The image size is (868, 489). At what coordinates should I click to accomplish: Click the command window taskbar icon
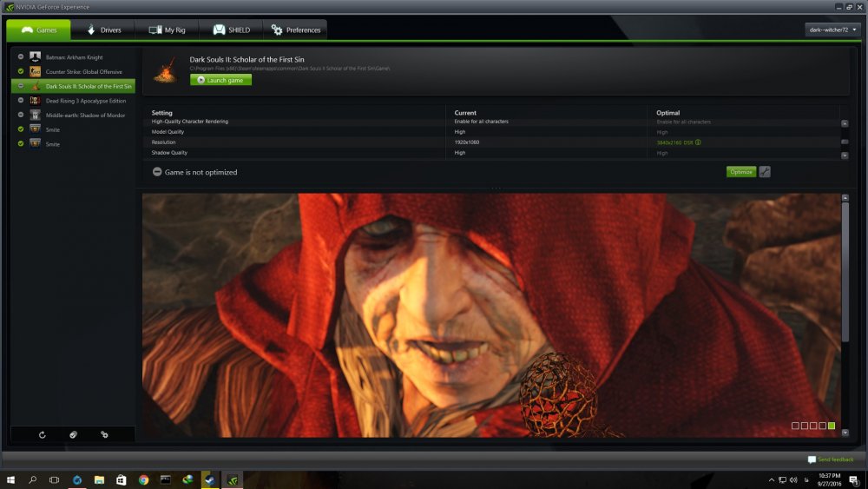pos(166,479)
